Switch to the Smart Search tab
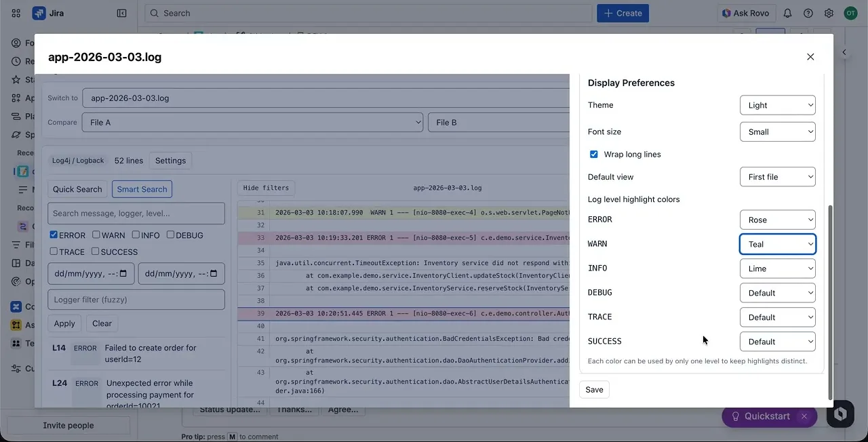 coord(142,189)
